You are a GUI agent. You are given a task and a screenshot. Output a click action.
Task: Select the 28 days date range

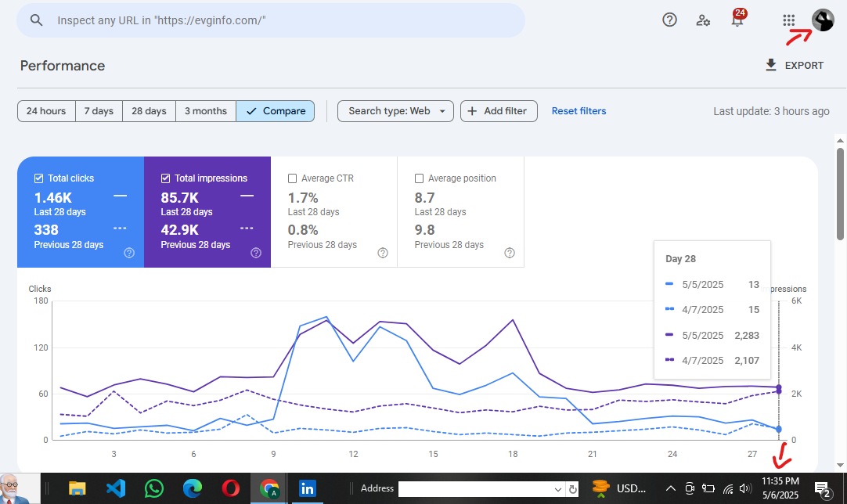[x=149, y=111]
